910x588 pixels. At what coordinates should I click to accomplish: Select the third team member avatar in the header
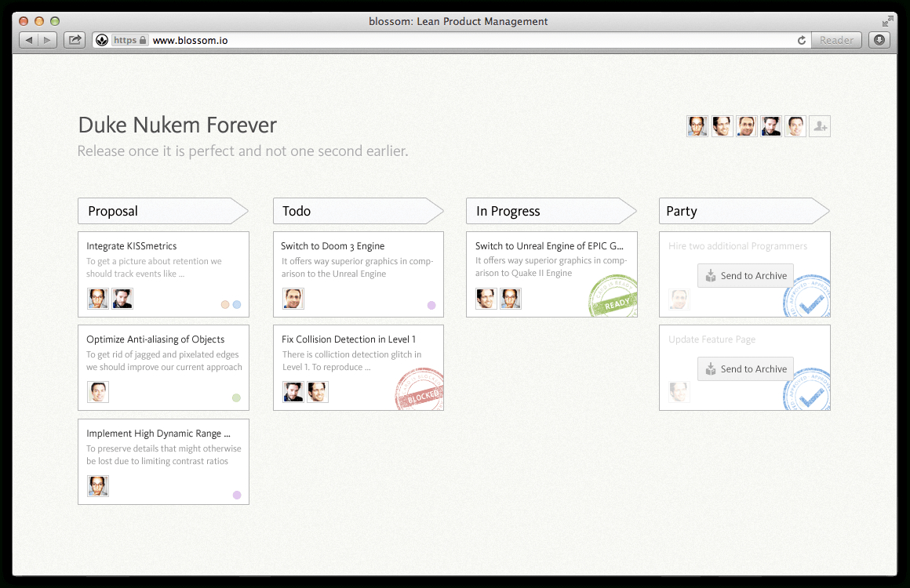tap(746, 126)
